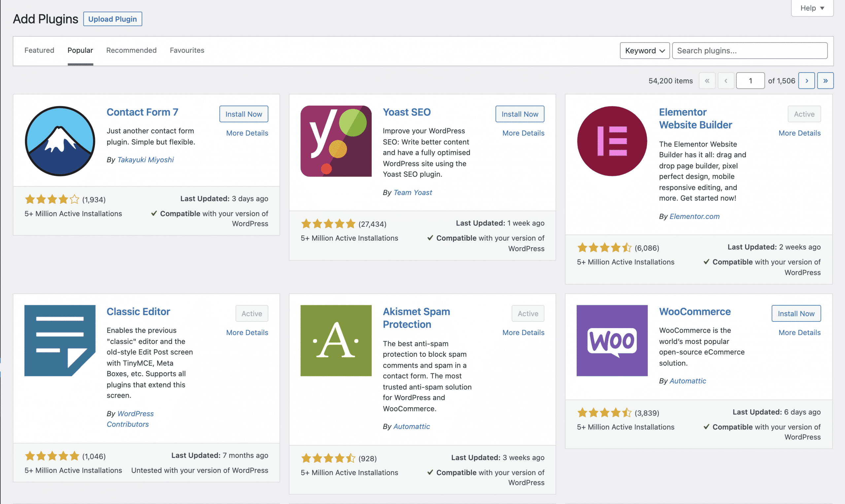Open More Details for Yoast SEO
This screenshot has width=845, height=504.
pyautogui.click(x=523, y=133)
